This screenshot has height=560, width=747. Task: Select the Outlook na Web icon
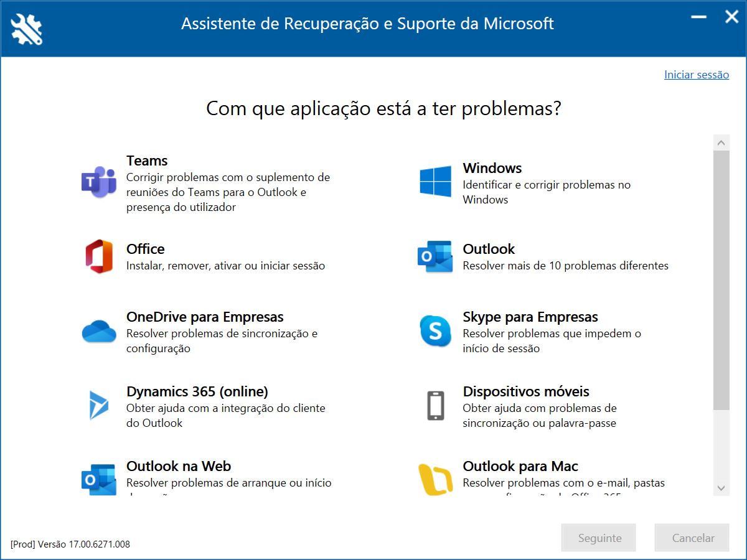[x=99, y=479]
